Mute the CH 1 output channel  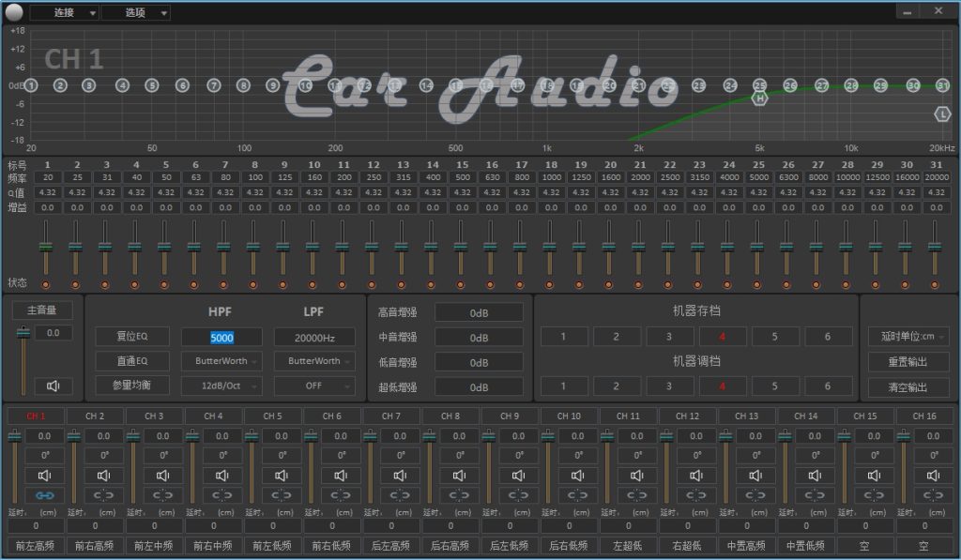45,476
